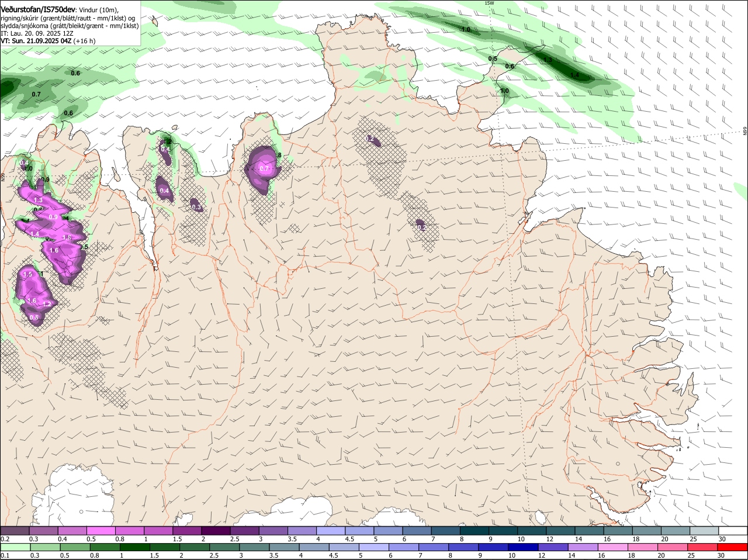Click the white upper-legend swatch after 30
The height and width of the screenshot is (560, 748).
click(733, 530)
